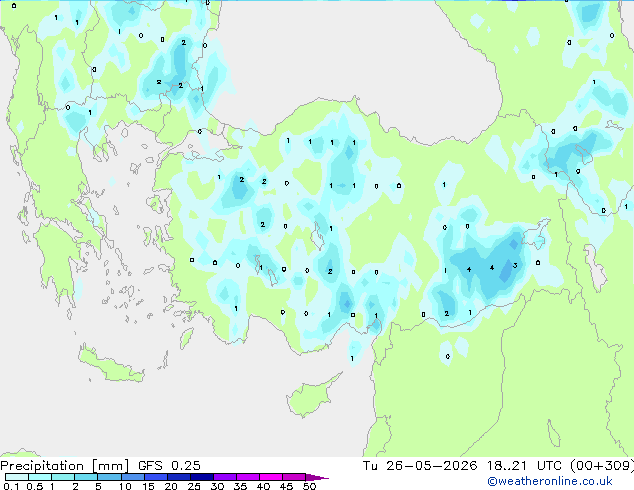
Task: Click the legend label "0.1"
Action: [11, 486]
